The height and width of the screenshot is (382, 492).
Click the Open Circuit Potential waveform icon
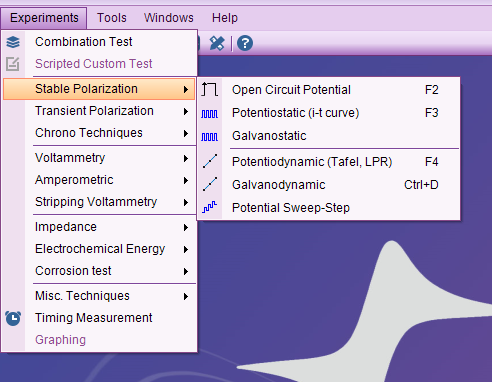[x=210, y=89]
